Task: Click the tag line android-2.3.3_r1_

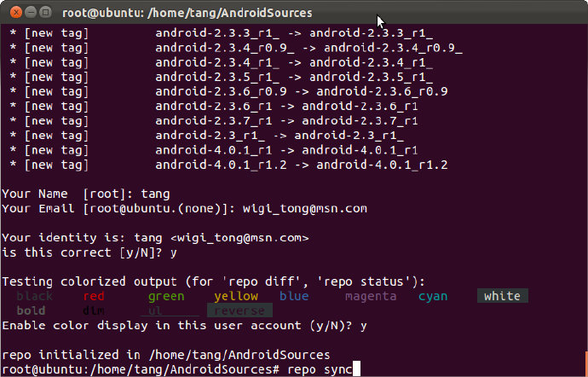Action: (x=221, y=33)
